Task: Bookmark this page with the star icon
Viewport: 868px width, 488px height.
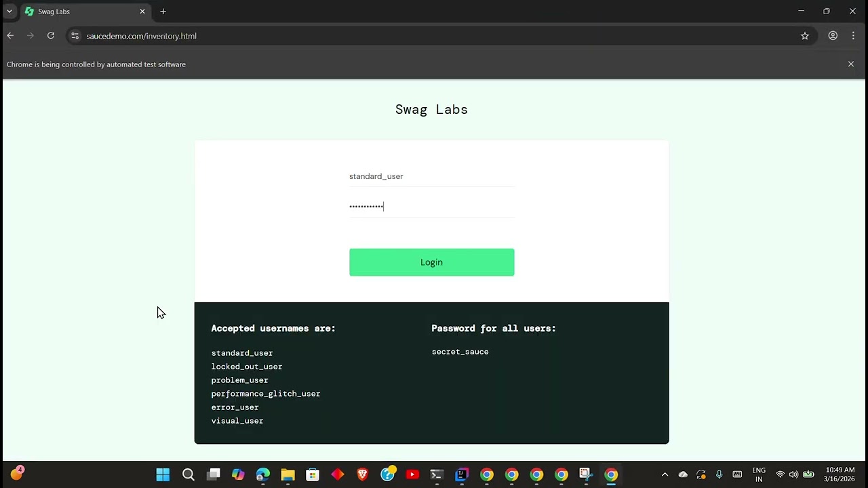Action: click(805, 36)
